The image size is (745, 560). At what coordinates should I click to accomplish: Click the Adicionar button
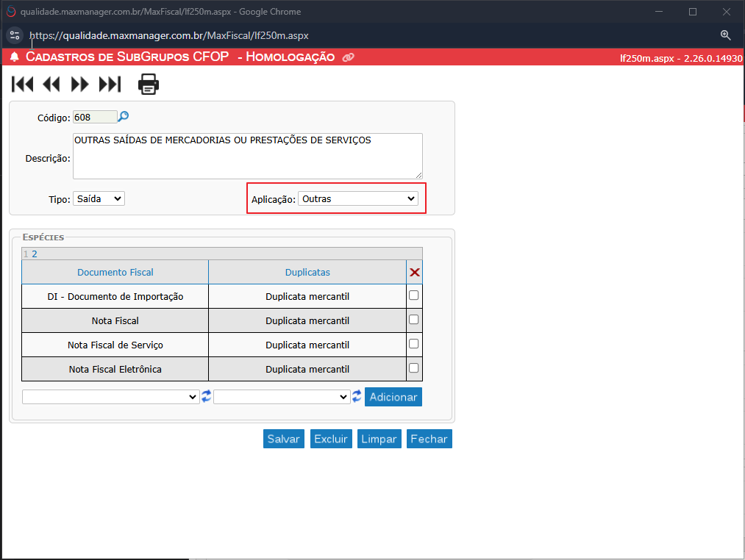click(x=393, y=397)
